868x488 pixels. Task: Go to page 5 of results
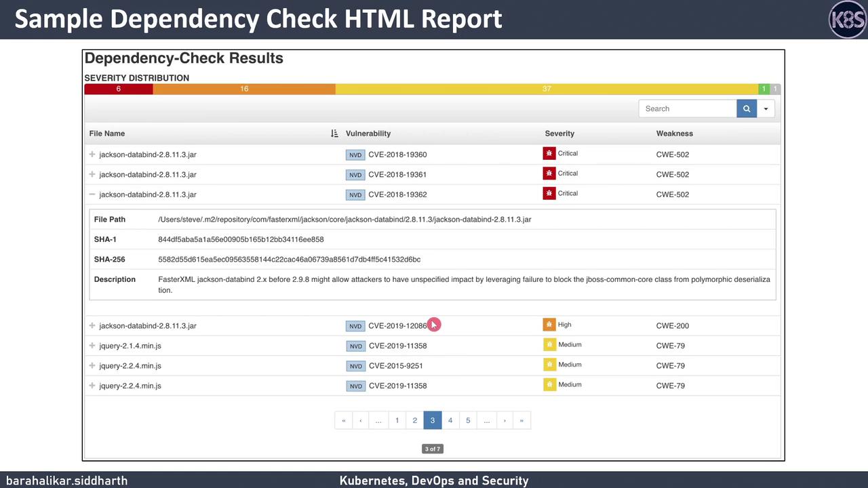tap(468, 420)
